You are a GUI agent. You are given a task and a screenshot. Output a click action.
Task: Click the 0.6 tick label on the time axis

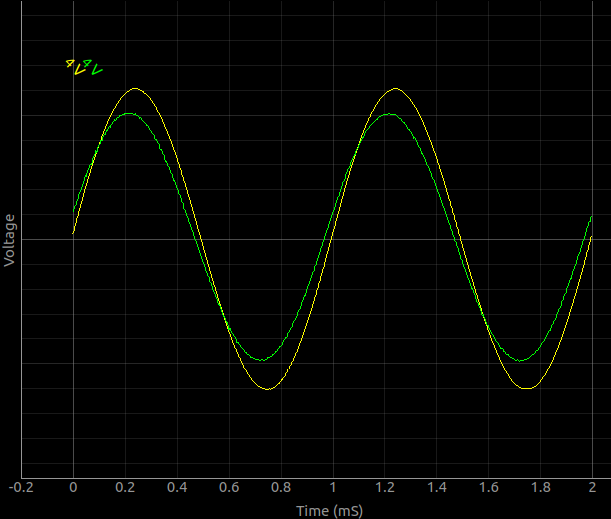coord(229,487)
